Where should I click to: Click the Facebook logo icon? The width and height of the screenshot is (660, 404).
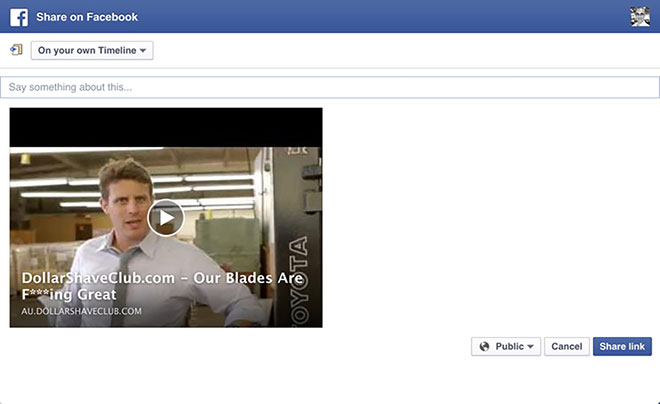[x=19, y=17]
